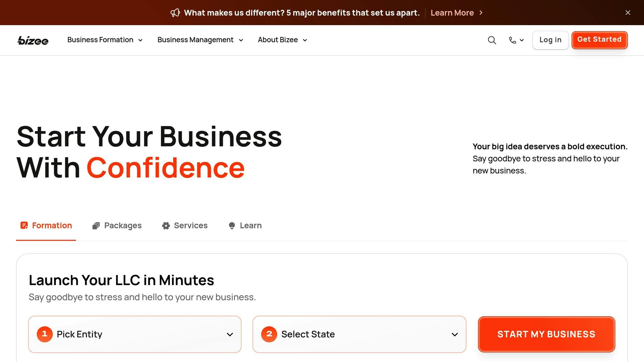
Task: Click the Learn lightbulb icon
Action: [232, 226]
